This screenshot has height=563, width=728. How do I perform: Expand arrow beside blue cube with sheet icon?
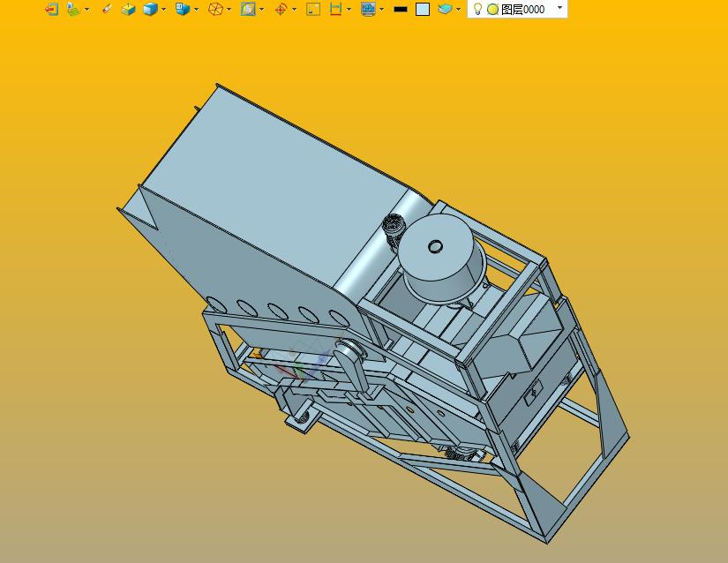tap(197, 10)
